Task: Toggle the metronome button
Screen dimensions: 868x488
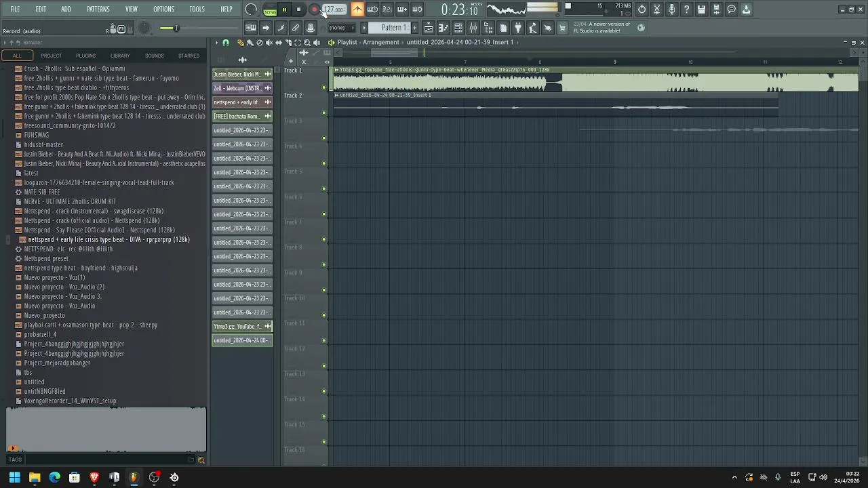Action: tap(357, 9)
